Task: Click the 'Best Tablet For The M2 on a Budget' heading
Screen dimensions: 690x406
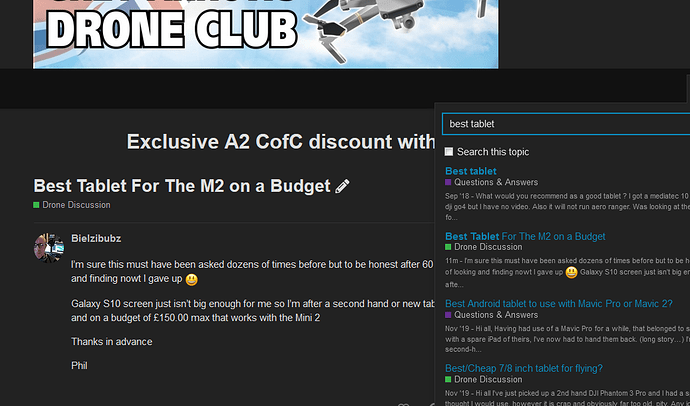Action: pyautogui.click(x=182, y=186)
